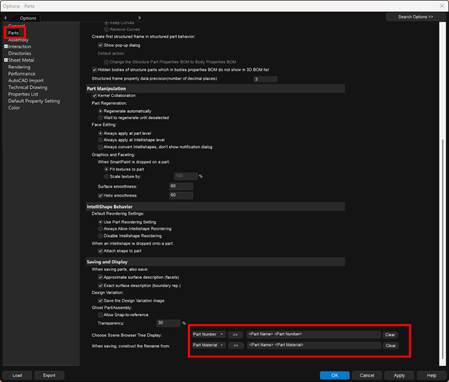Click the Cancel button
Image resolution: width=449 pixels, height=382 pixels.
click(367, 376)
